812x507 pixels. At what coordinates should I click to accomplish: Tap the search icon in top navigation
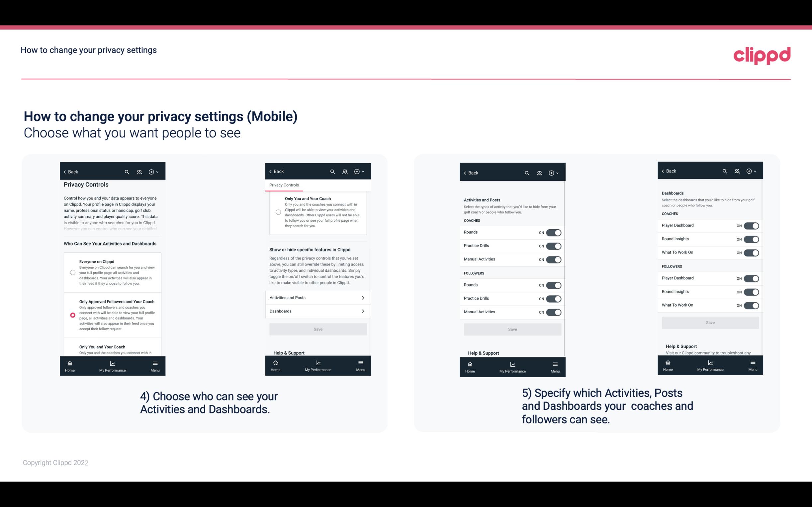pos(127,172)
